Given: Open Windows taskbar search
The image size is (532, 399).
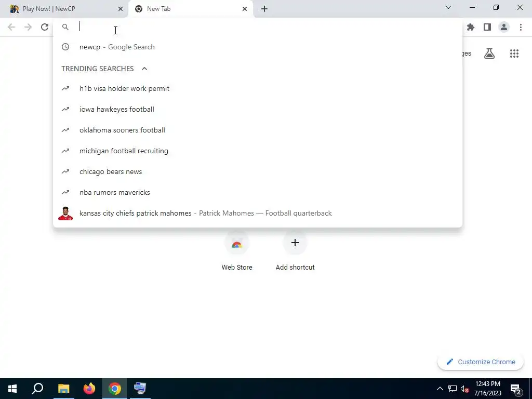Looking at the screenshot, I should coord(37,389).
